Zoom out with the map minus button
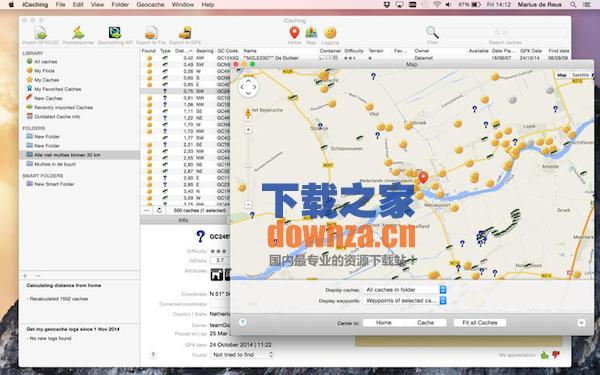600x375 pixels. click(248, 205)
